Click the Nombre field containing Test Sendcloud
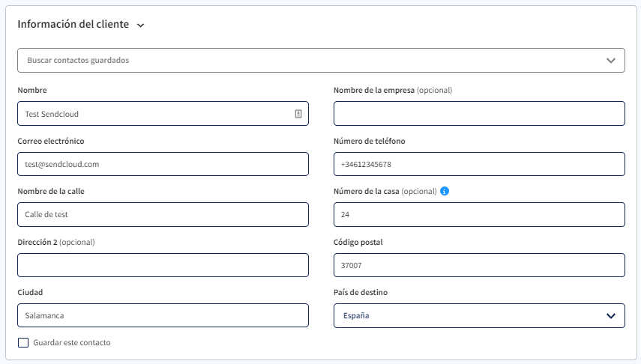641x364 pixels. pyautogui.click(x=163, y=114)
